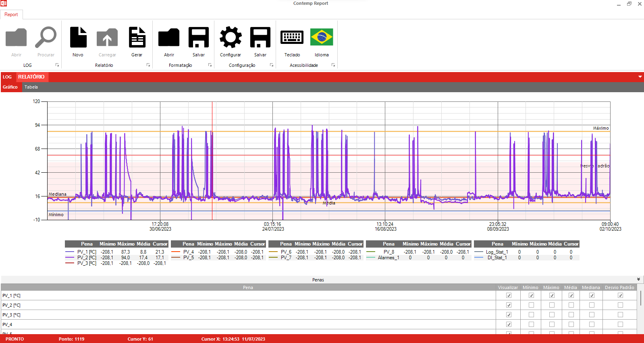Click the Máximo column header

(x=551, y=287)
